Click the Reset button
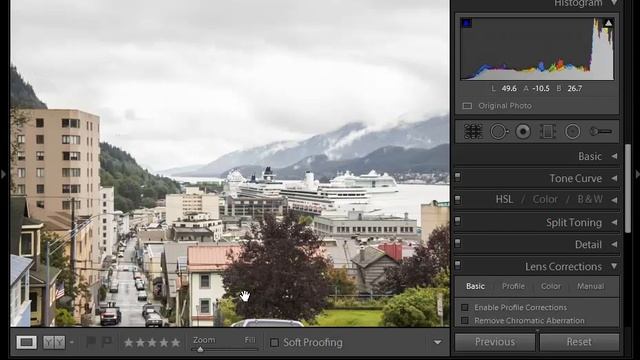 pyautogui.click(x=579, y=342)
